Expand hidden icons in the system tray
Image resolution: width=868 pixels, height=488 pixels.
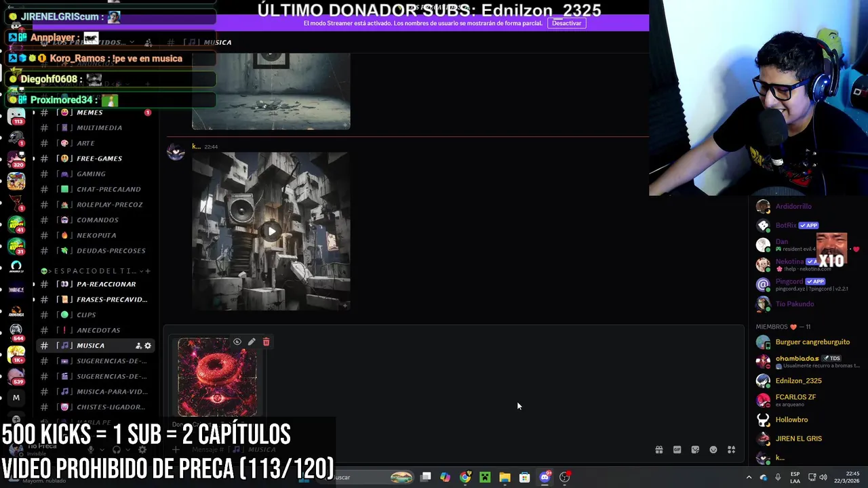749,477
